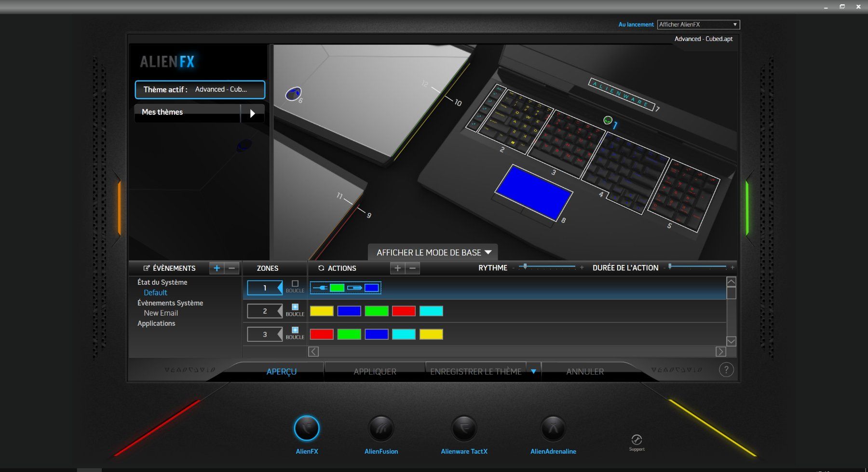868x472 pixels.
Task: Increase Durée de l'action with plus sign
Action: (732, 267)
